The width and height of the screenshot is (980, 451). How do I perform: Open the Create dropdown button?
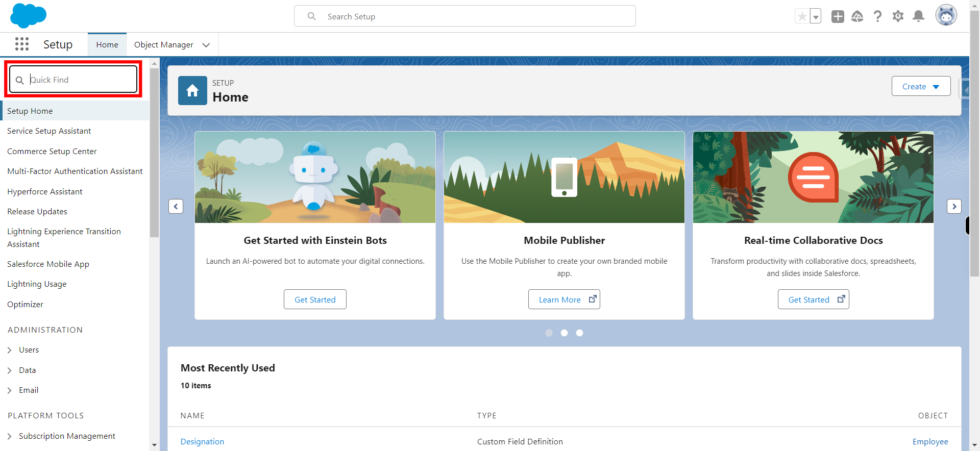point(921,86)
